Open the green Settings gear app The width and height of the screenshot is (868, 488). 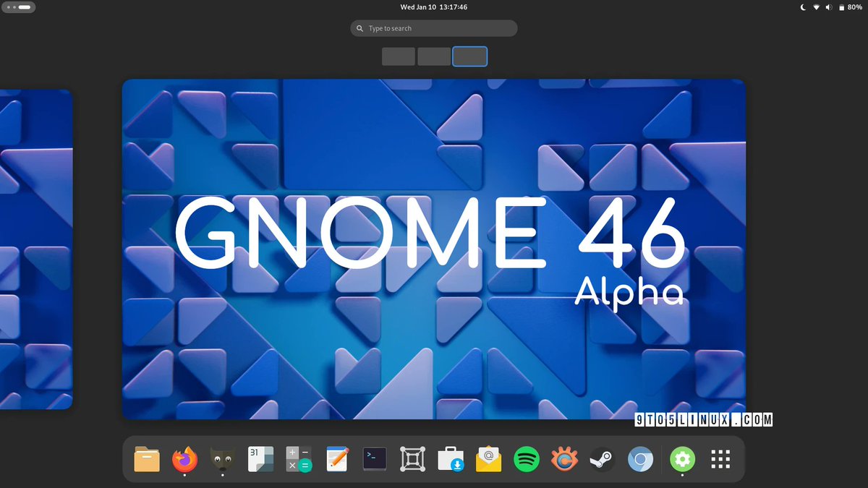click(682, 459)
